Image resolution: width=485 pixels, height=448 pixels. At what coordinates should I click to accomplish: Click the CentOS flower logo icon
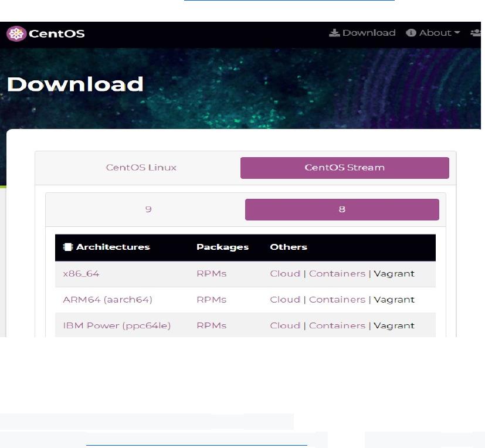pos(16,33)
